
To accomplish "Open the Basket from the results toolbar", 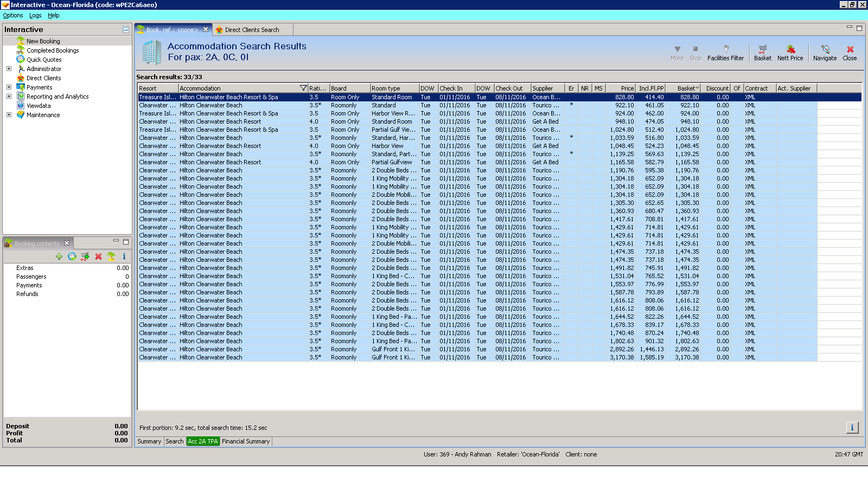I will (x=763, y=53).
